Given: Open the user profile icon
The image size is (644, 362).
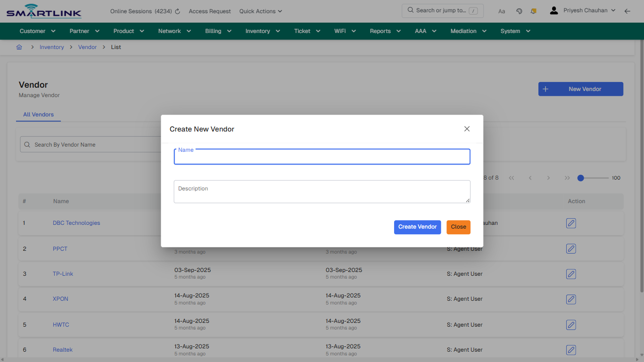Looking at the screenshot, I should coord(553,10).
